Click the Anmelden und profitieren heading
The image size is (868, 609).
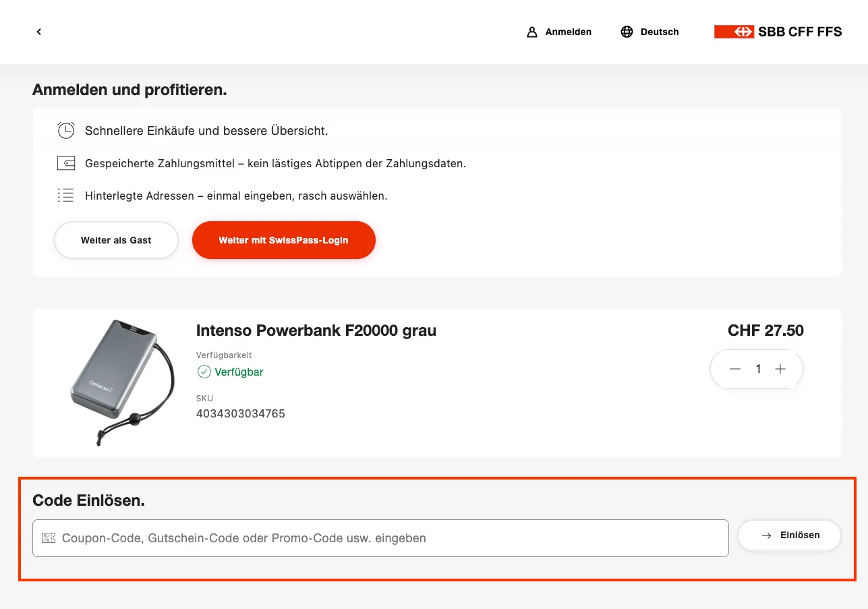point(129,90)
